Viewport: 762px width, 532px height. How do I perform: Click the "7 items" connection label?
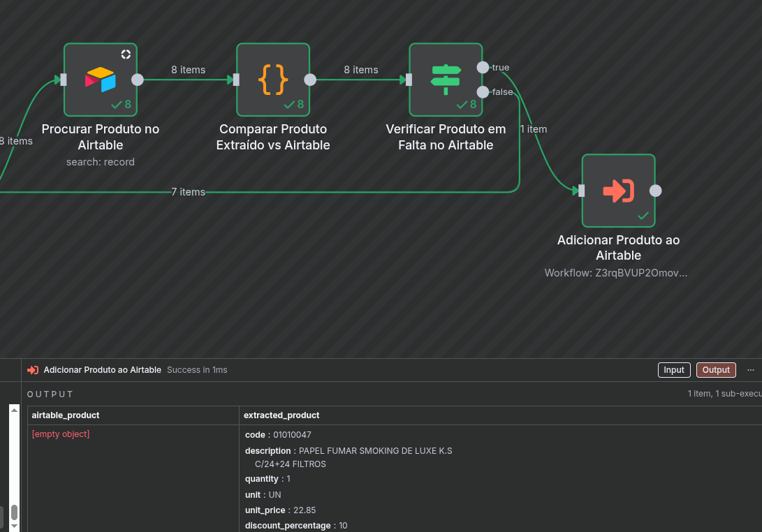click(188, 191)
